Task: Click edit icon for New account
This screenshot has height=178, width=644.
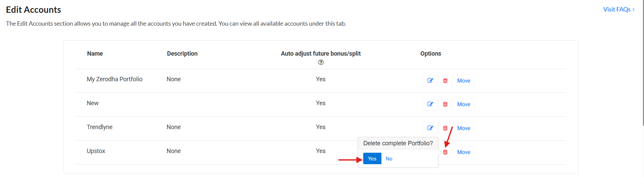Action: click(430, 104)
